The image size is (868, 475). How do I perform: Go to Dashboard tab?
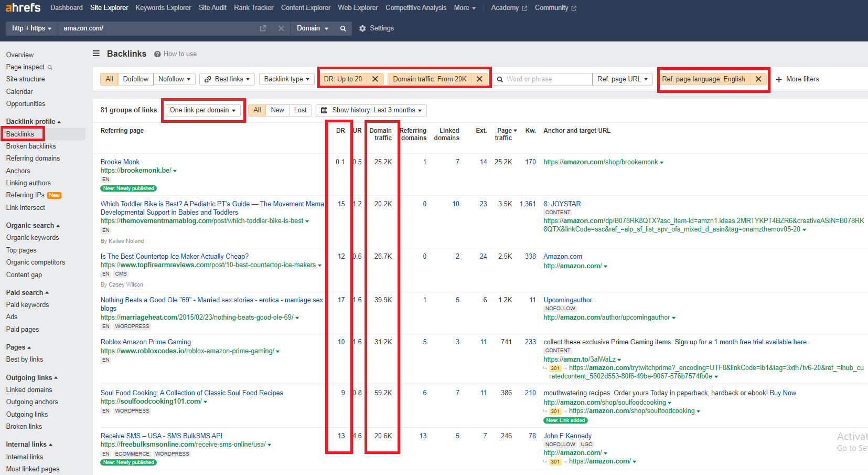coord(67,8)
